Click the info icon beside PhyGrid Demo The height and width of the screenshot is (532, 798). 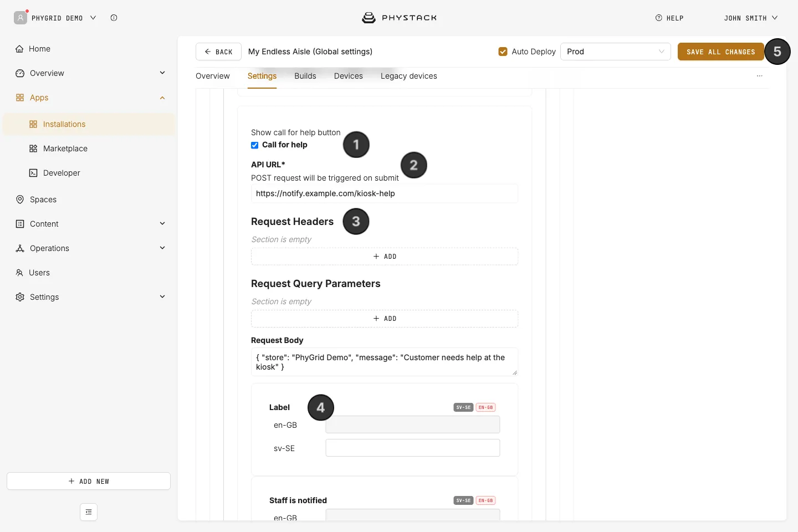[114, 18]
